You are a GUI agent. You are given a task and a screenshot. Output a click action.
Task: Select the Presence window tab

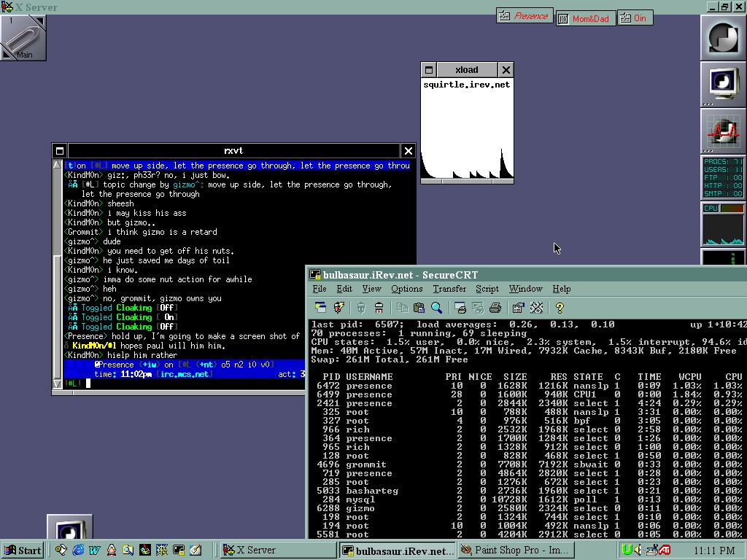tap(524, 16)
